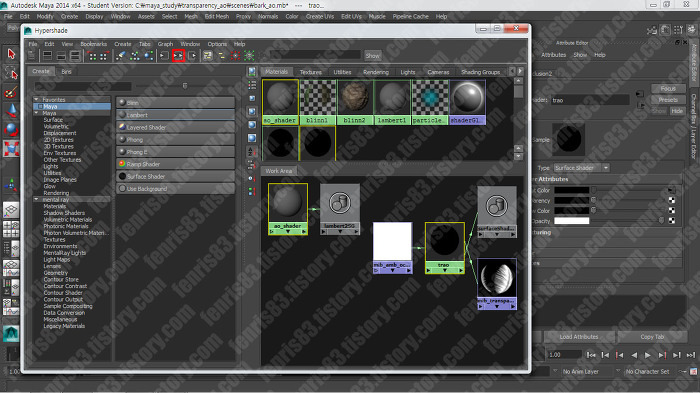Screen dimensions: 700x393
Task: Click the green dotted container toolbar icon
Action: pyautogui.click(x=249, y=56)
